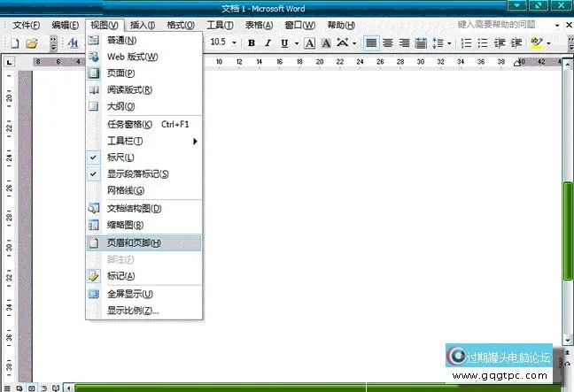This screenshot has width=574, height=392.
Task: Click the Increase Indent icon
Action: tap(516, 43)
